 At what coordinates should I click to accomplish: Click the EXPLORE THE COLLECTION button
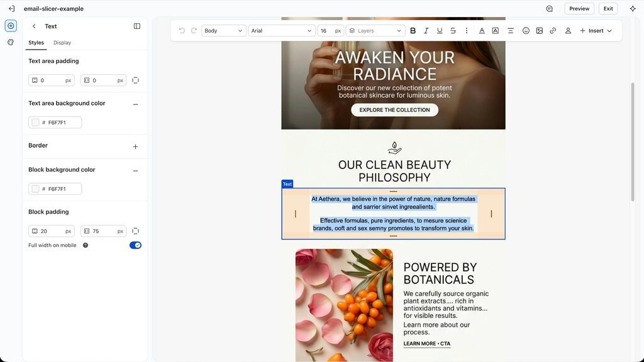point(394,110)
